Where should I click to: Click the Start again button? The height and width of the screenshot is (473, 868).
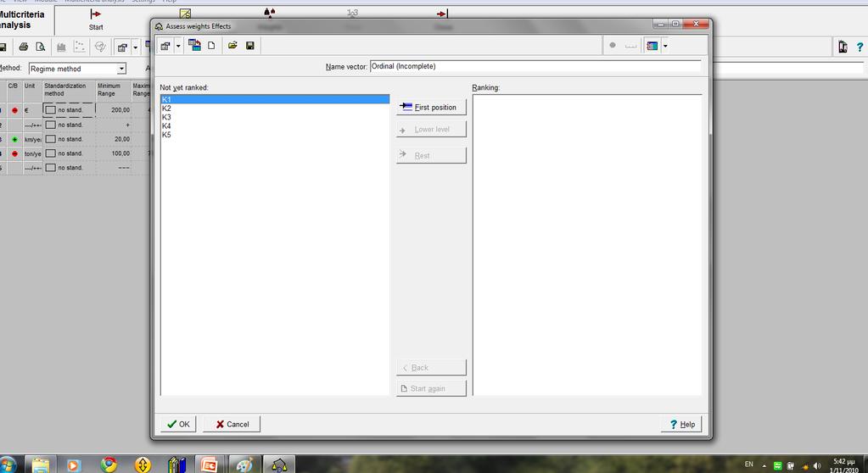pos(431,388)
